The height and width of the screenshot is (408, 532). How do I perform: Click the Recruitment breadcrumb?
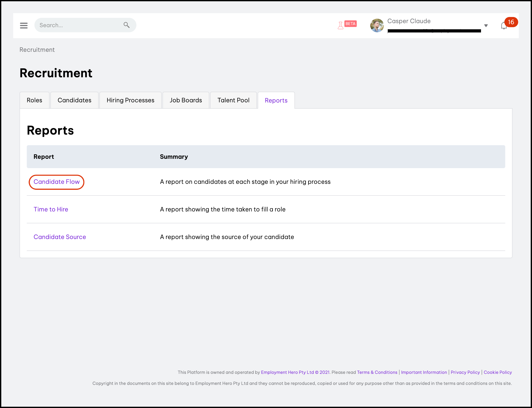click(x=37, y=50)
